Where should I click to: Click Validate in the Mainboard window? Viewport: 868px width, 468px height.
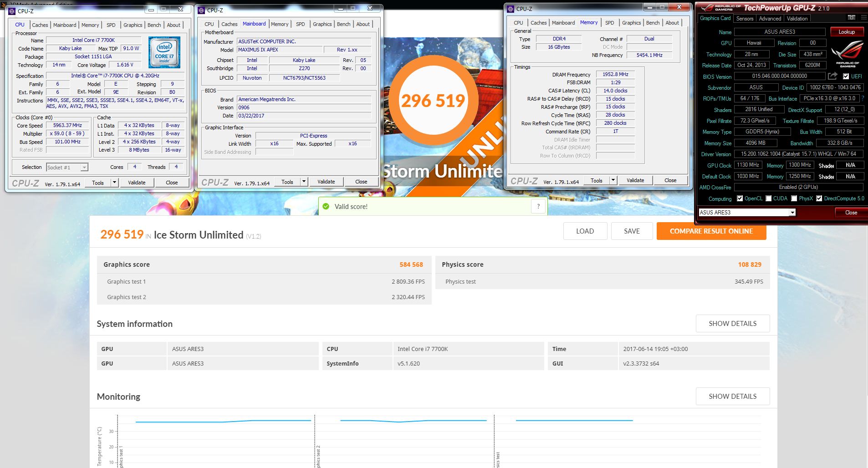pyautogui.click(x=326, y=182)
